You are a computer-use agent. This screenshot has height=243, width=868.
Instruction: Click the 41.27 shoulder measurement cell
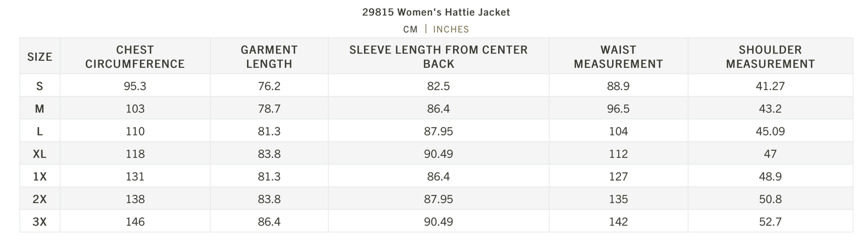(770, 86)
